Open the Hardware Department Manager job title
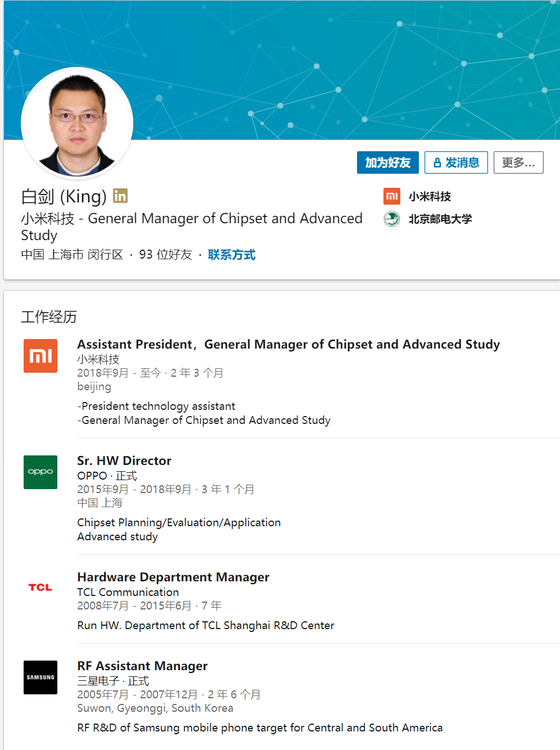The image size is (560, 750). [x=173, y=577]
